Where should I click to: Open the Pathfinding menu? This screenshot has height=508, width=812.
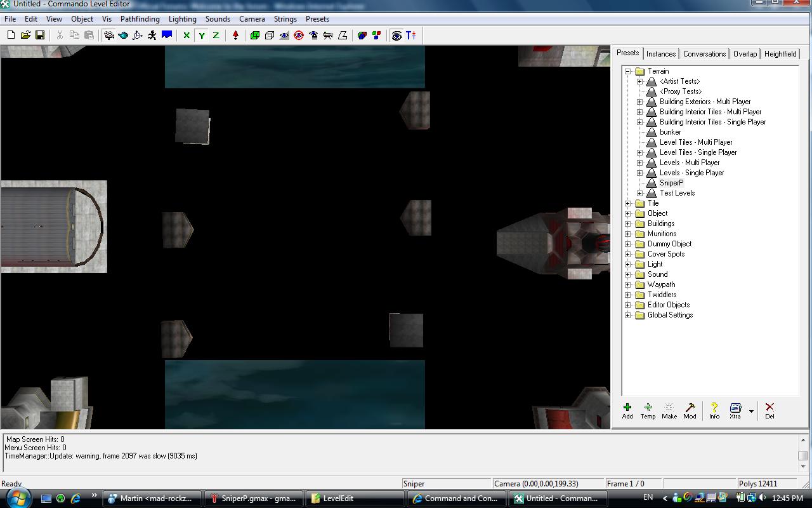pos(140,19)
